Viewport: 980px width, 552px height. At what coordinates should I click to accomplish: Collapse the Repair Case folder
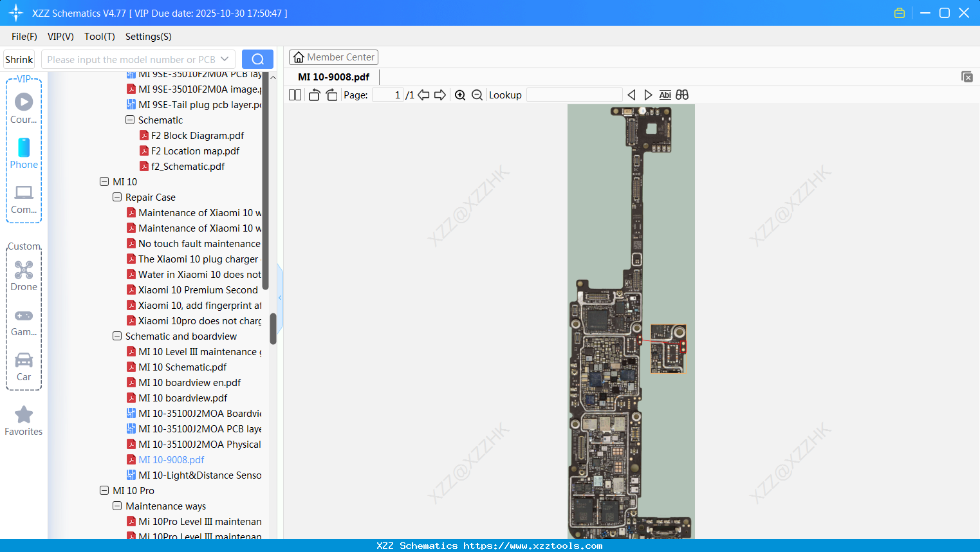click(117, 198)
